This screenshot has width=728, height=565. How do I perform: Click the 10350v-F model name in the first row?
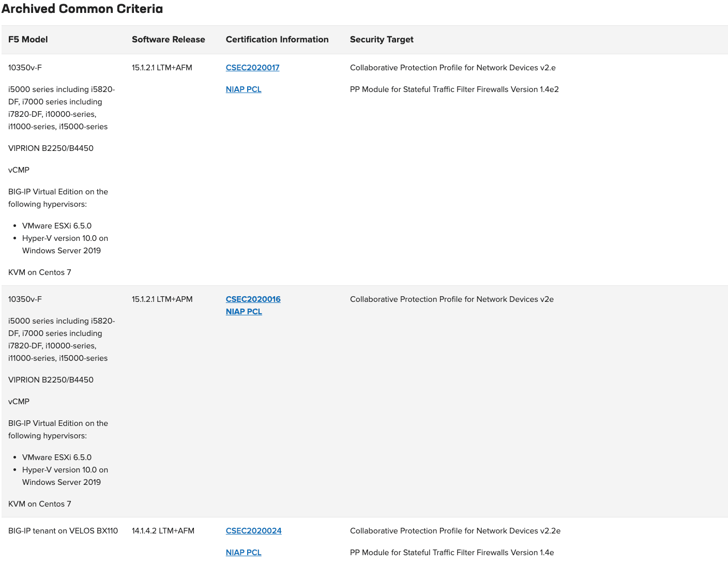(24, 68)
